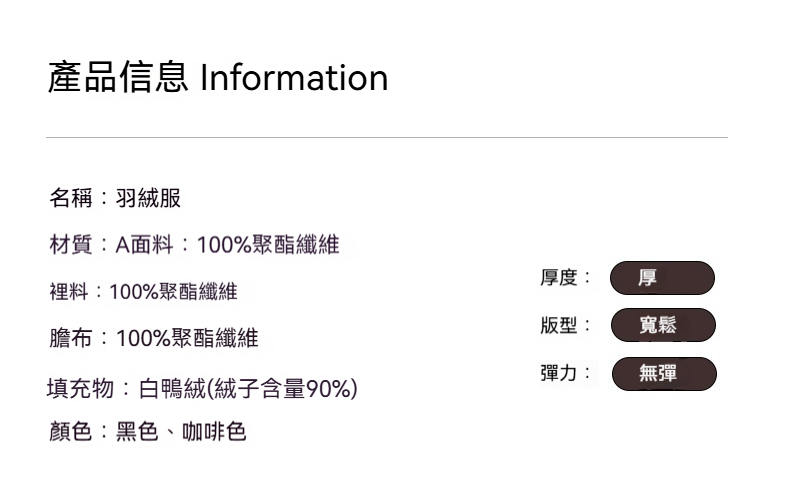The image size is (790, 499).
Task: Select the 寬鬆 fit pill badge
Action: [x=662, y=325]
